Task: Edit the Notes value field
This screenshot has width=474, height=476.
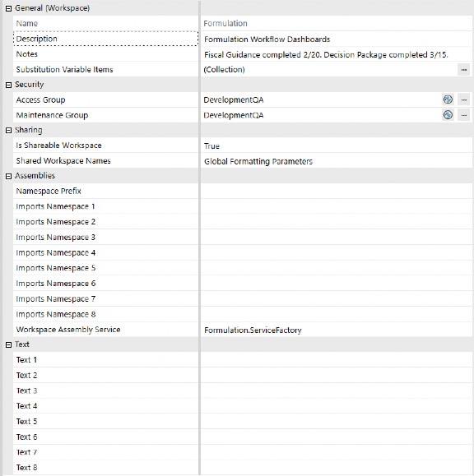Action: pyautogui.click(x=337, y=54)
